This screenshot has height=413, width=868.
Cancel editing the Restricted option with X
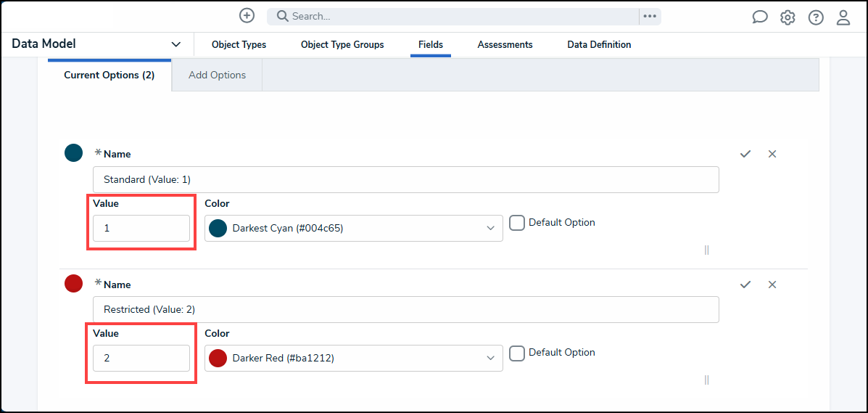(772, 285)
